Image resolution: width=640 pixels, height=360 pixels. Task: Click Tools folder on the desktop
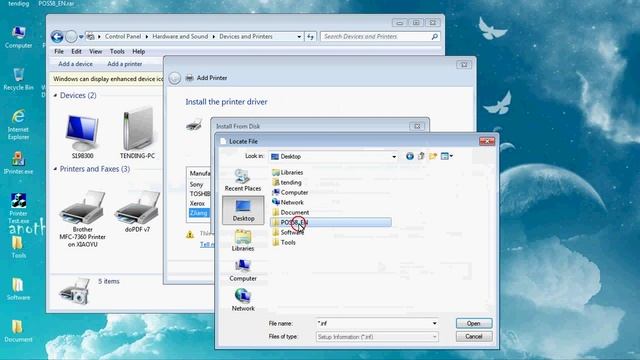(18, 247)
